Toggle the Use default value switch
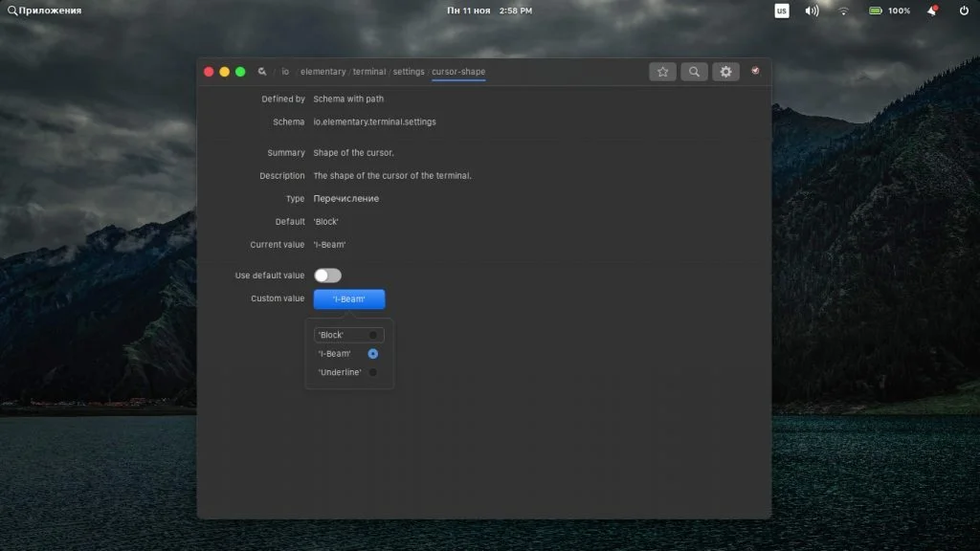 point(327,275)
